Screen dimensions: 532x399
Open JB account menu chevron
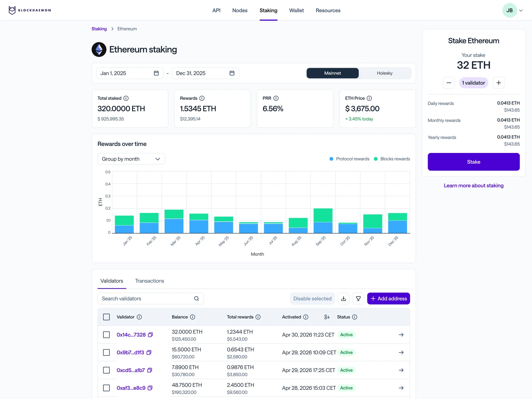tap(521, 10)
